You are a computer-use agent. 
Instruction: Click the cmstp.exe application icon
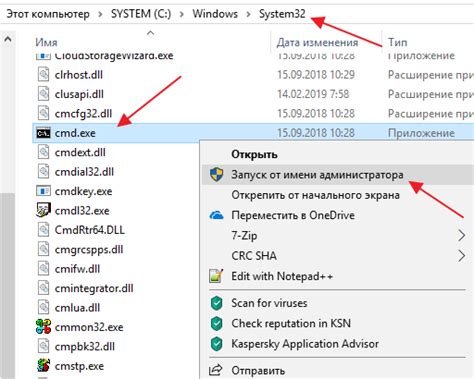pos(43,366)
